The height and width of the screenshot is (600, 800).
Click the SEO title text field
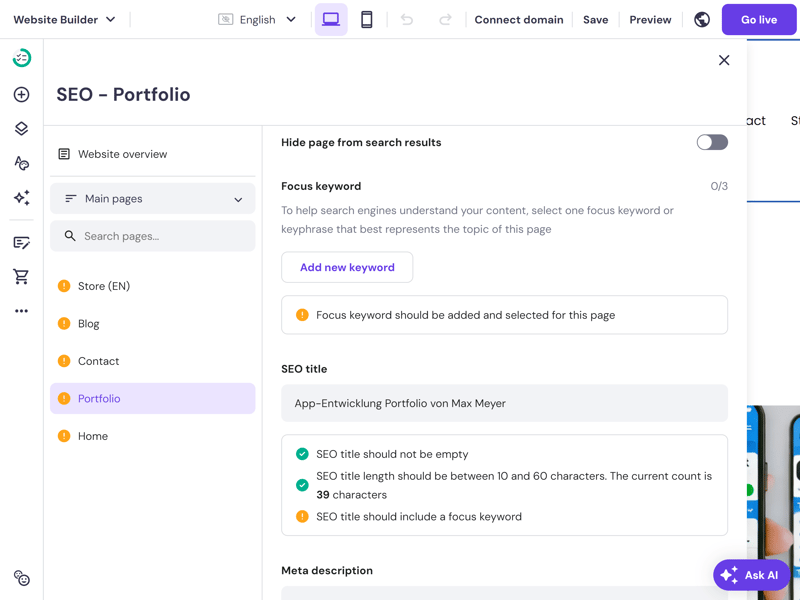[504, 403]
